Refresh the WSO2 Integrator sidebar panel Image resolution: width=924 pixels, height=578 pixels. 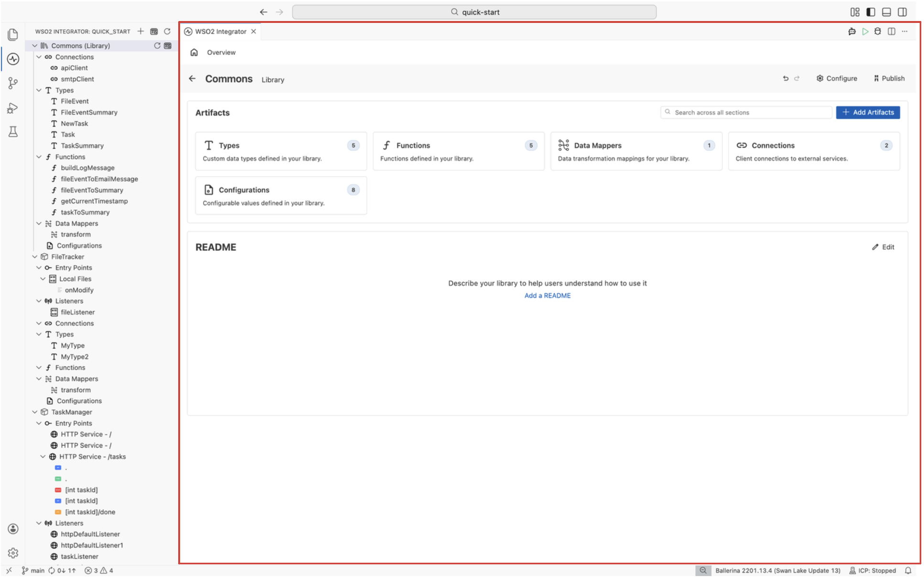coord(167,32)
